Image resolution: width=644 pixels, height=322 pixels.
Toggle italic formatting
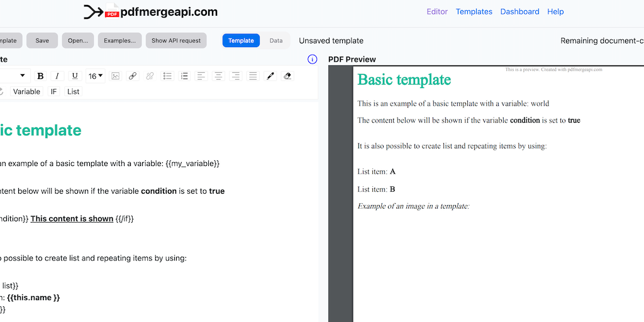click(57, 76)
